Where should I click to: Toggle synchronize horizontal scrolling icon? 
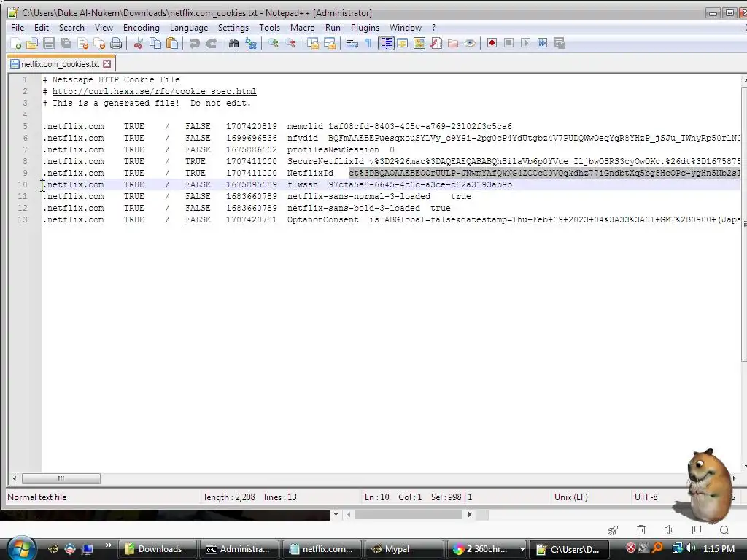330,43
